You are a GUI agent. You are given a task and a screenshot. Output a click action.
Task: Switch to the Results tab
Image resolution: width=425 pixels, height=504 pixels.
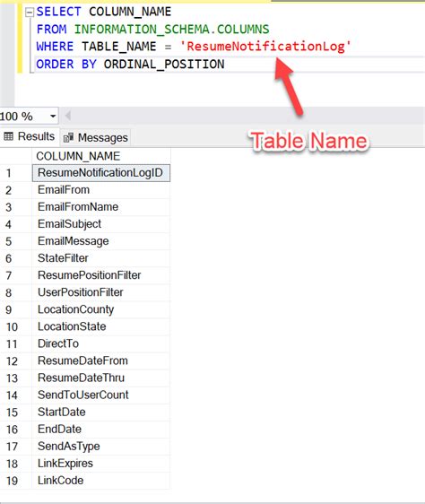(x=30, y=136)
